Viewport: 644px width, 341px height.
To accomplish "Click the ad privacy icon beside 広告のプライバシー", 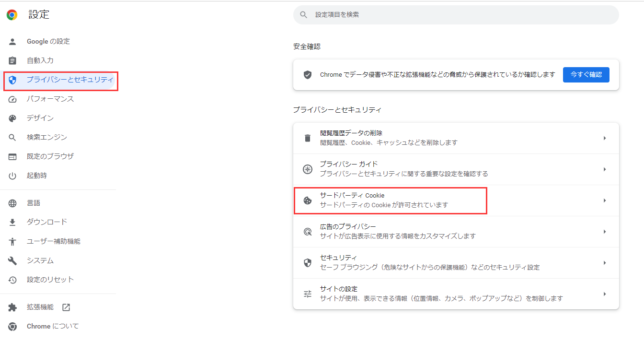I will (x=307, y=231).
